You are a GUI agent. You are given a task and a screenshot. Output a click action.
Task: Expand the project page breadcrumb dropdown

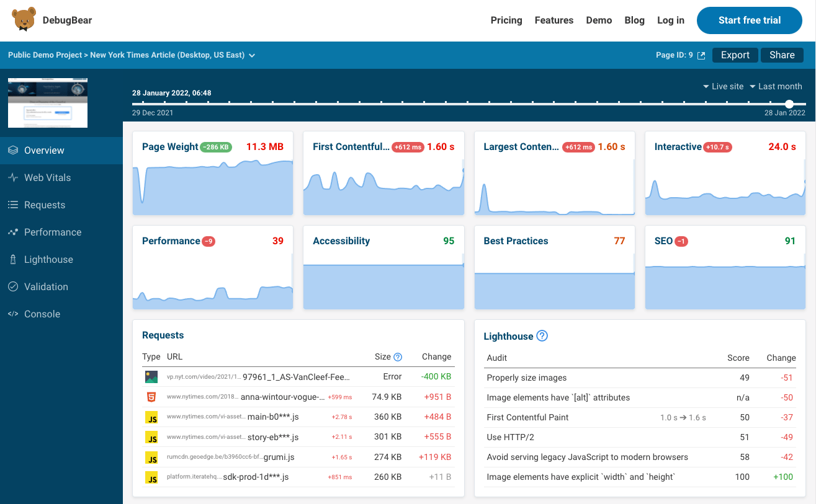[252, 55]
